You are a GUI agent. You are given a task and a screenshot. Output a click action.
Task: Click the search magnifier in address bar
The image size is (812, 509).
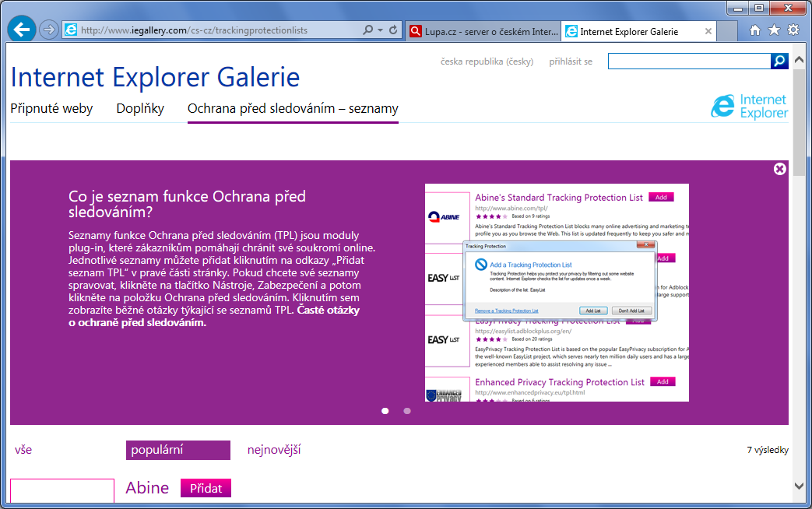coord(367,30)
